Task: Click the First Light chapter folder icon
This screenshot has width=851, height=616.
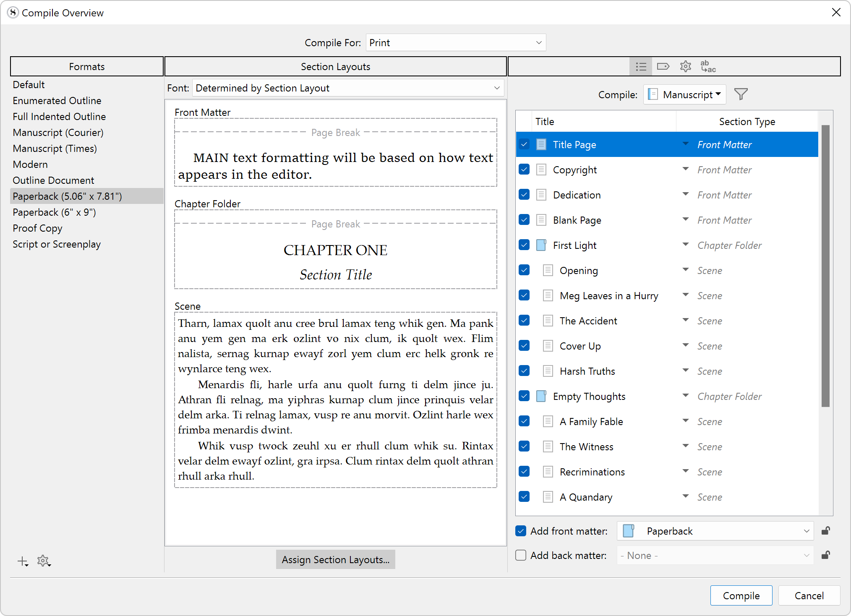Action: coord(541,245)
